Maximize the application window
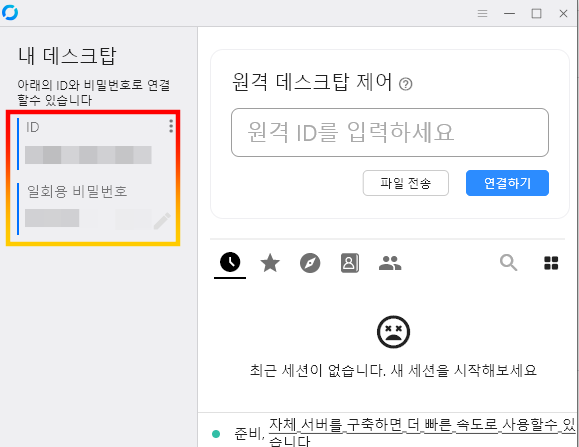 (536, 14)
